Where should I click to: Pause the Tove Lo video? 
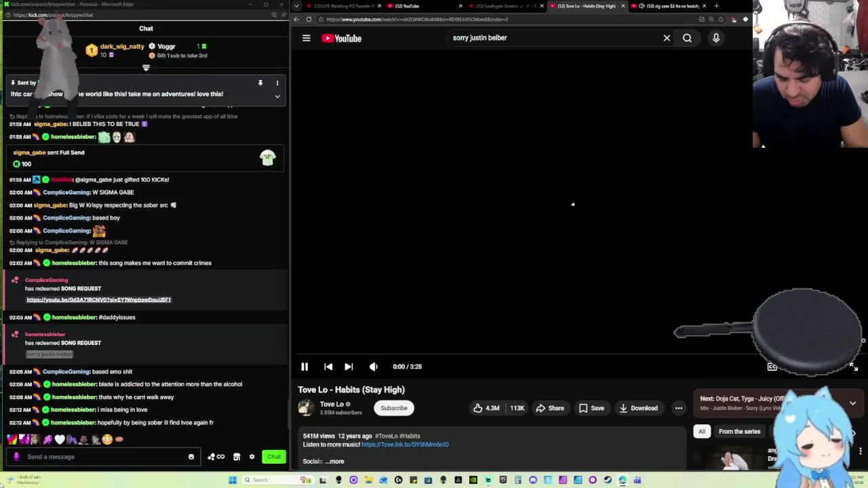[x=304, y=367]
